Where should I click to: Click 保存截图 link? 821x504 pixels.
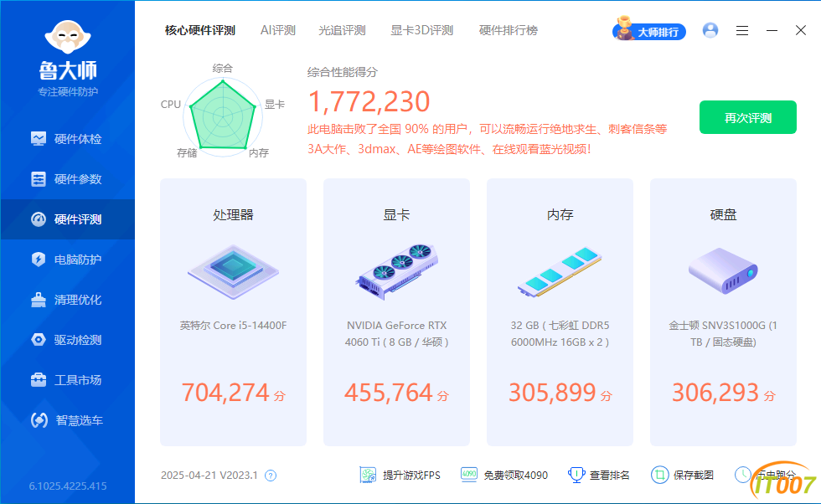(682, 475)
